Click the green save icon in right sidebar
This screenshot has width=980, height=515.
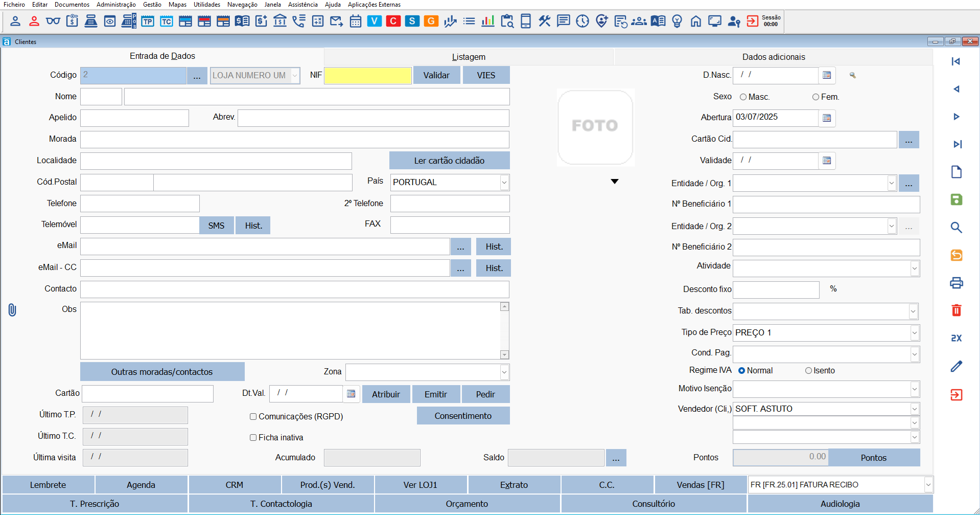coord(956,199)
